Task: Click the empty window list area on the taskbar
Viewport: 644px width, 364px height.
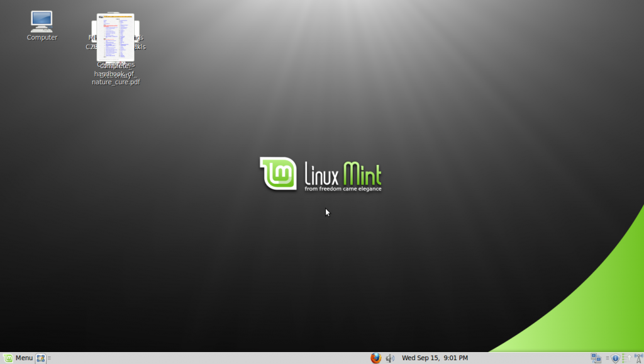Action: (220, 358)
